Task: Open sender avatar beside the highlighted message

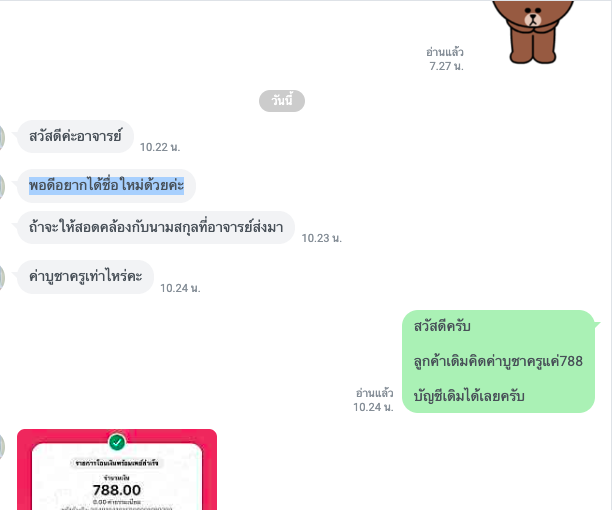Action: tap(1, 186)
